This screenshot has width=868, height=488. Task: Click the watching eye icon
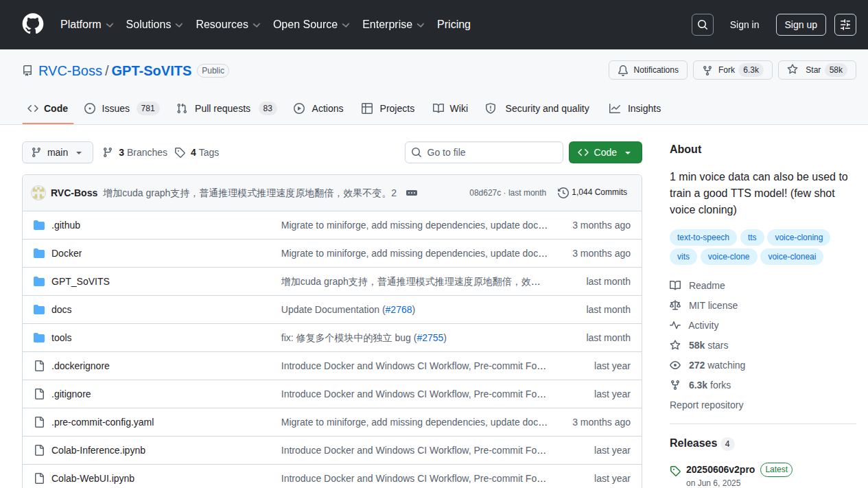point(675,365)
